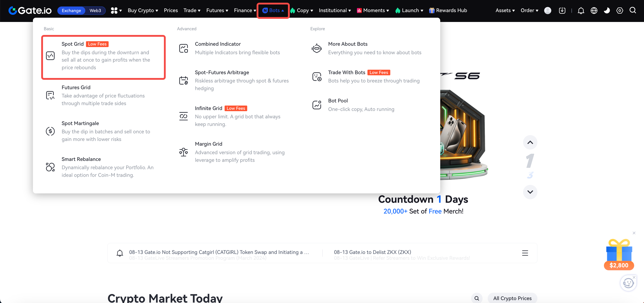
Task: Advance banner carousel with down chevron
Action: click(530, 192)
